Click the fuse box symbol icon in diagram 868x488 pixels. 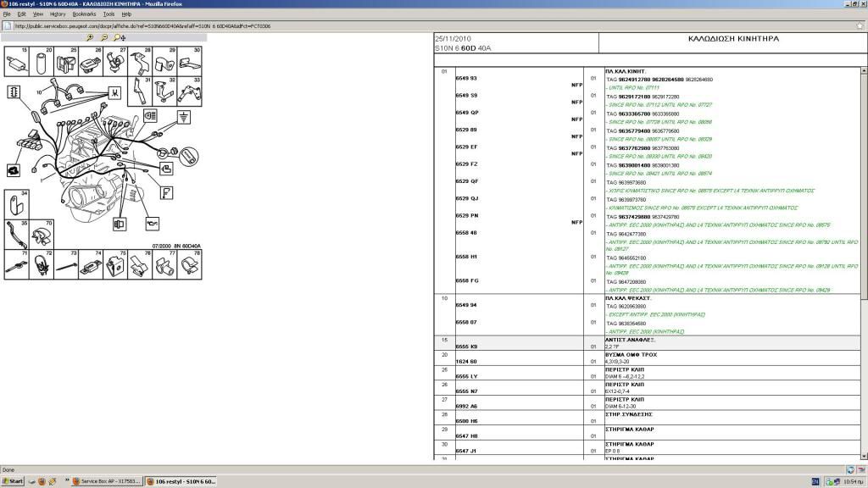tap(14, 91)
